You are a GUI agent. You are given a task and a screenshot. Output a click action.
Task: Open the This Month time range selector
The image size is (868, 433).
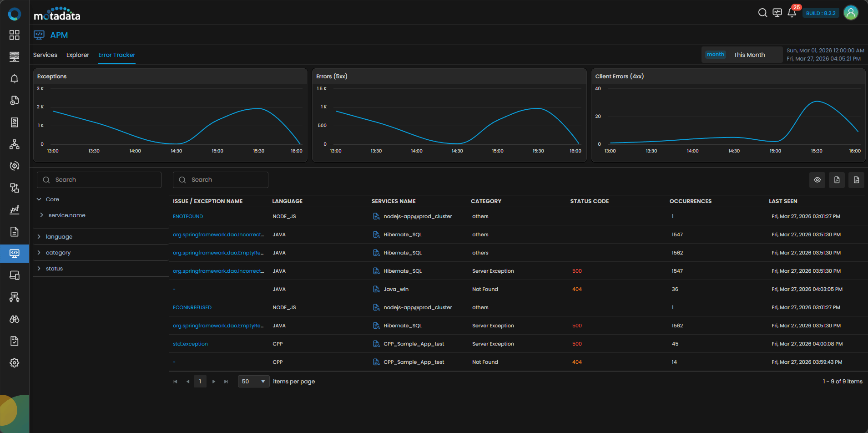(749, 55)
